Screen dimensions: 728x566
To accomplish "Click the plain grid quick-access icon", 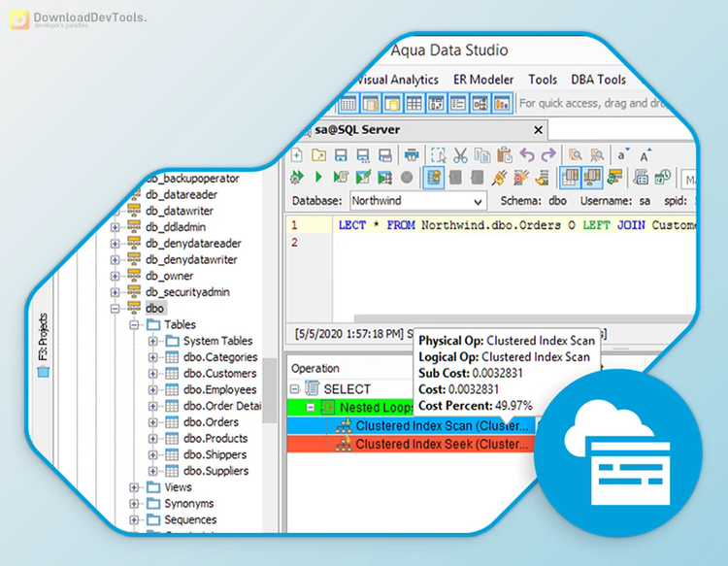I will [x=414, y=104].
